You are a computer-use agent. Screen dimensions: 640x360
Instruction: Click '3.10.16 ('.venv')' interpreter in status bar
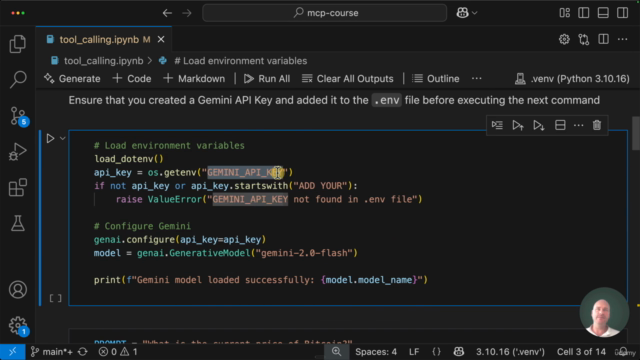click(510, 352)
